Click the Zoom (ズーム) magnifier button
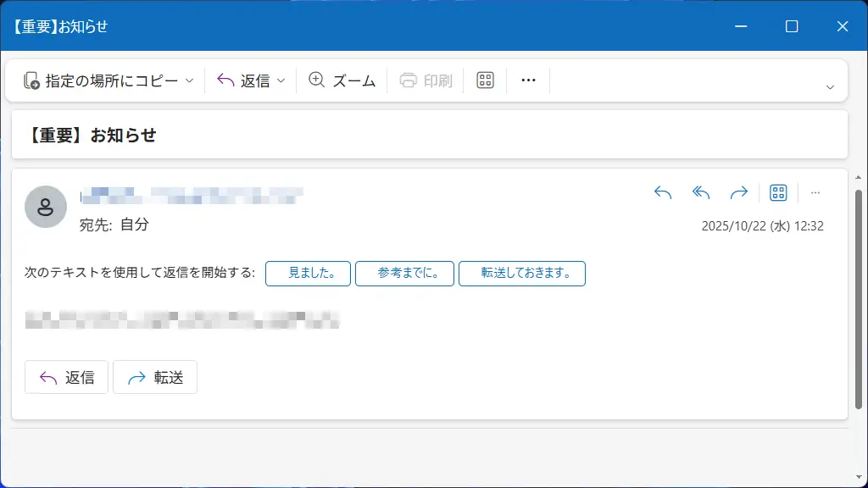The width and height of the screenshot is (868, 488). (342, 80)
